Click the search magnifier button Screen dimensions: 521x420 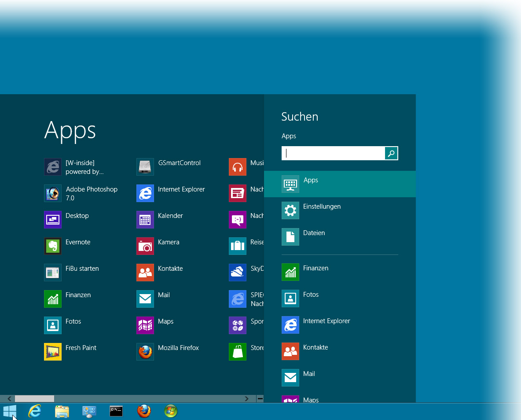391,153
